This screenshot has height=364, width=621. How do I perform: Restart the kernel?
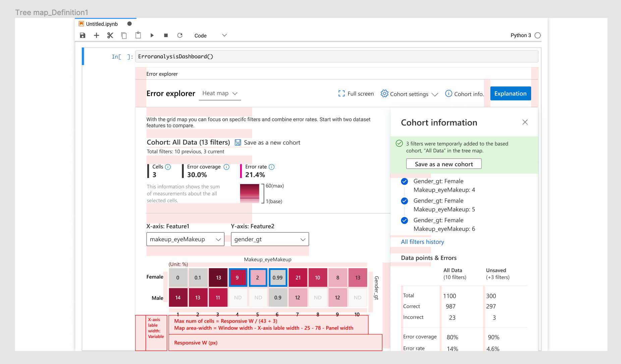coord(180,35)
